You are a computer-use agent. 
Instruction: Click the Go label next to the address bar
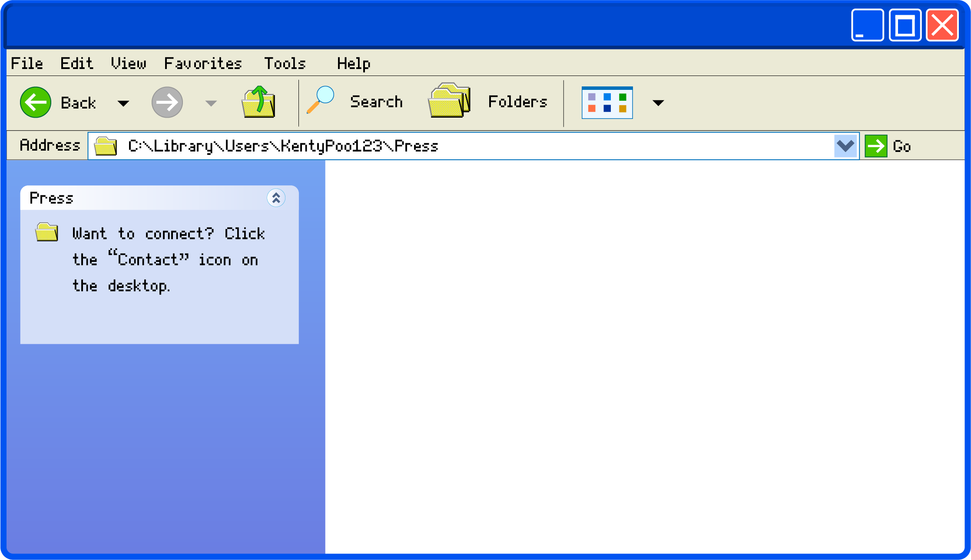[902, 146]
